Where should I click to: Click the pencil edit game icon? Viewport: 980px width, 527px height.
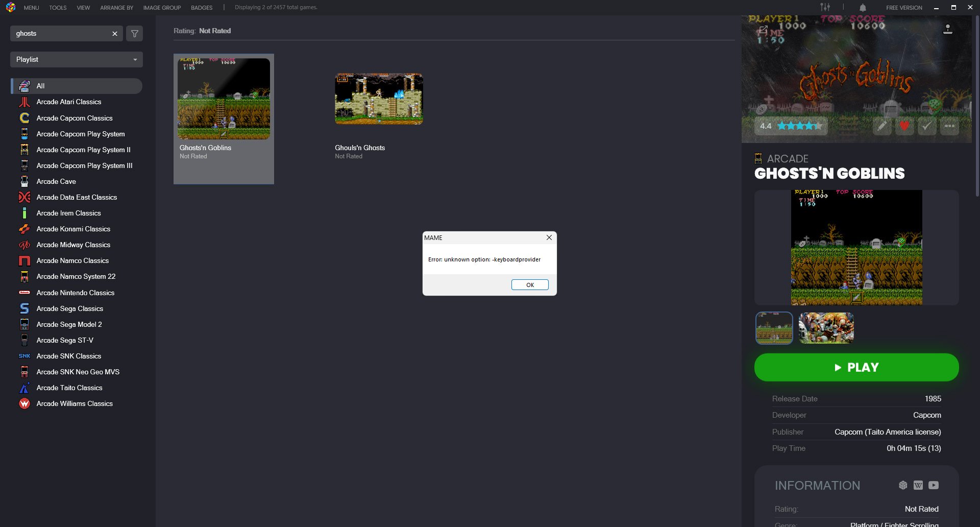pyautogui.click(x=881, y=126)
